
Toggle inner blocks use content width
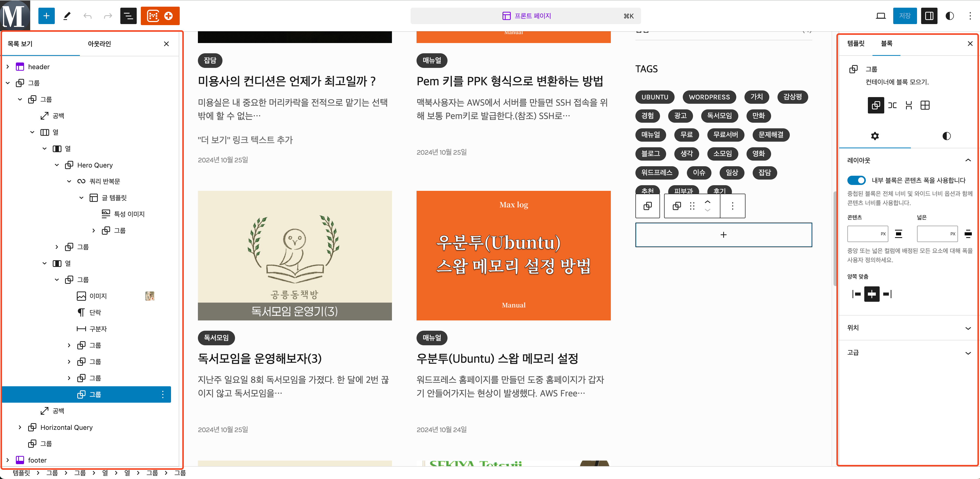(x=856, y=180)
